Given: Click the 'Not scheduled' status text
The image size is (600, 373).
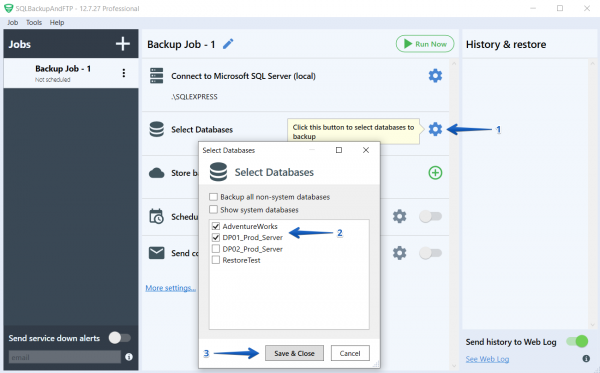Looking at the screenshot, I should point(53,80).
